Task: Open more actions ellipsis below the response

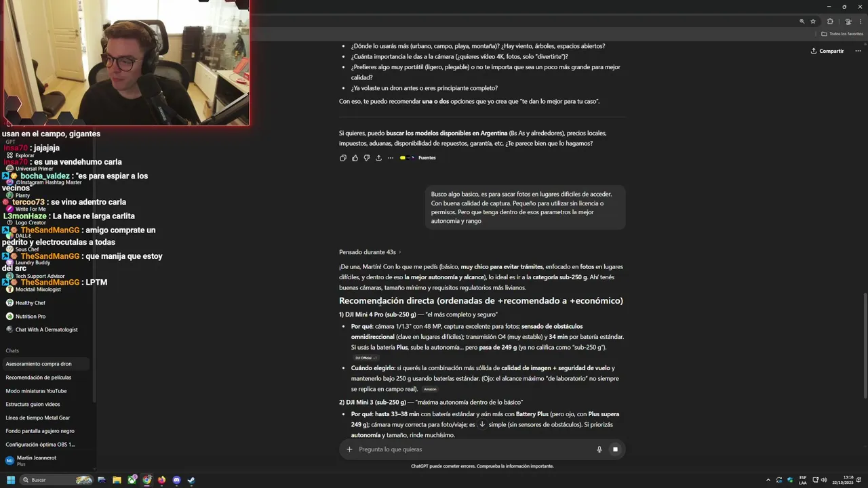Action: (x=391, y=158)
